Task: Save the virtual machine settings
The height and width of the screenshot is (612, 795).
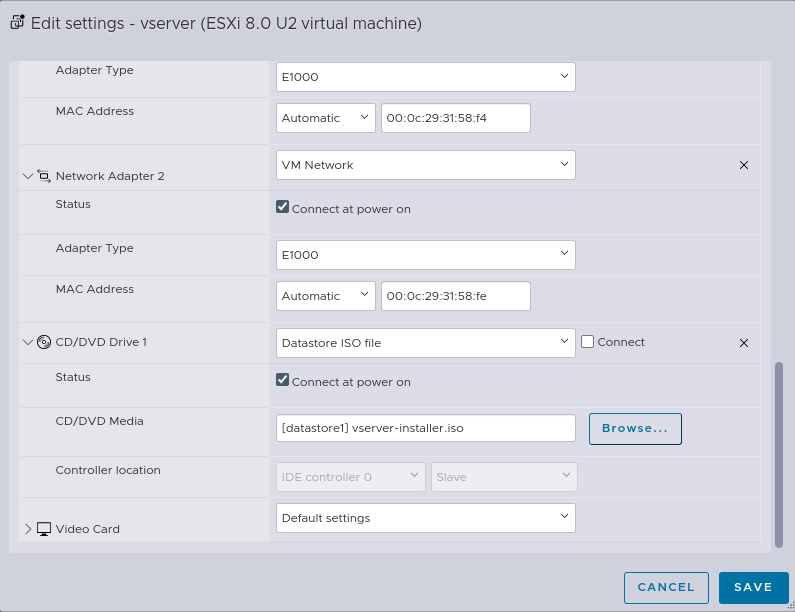Action: 753,587
